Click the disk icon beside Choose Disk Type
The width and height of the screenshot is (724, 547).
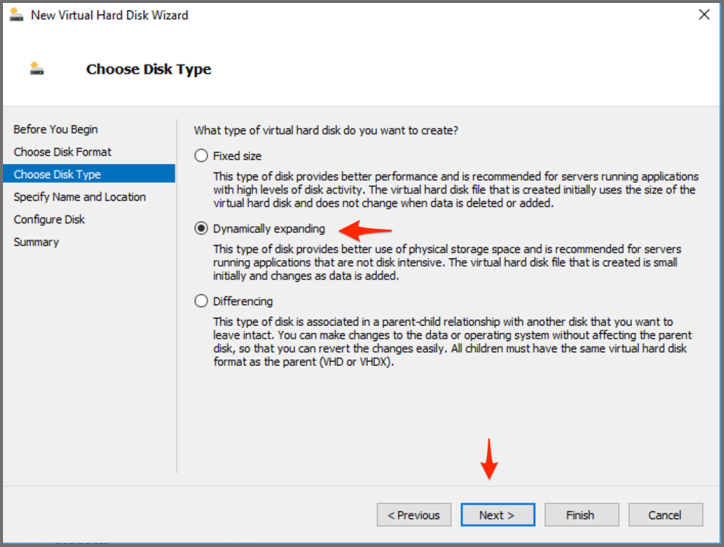tap(38, 69)
